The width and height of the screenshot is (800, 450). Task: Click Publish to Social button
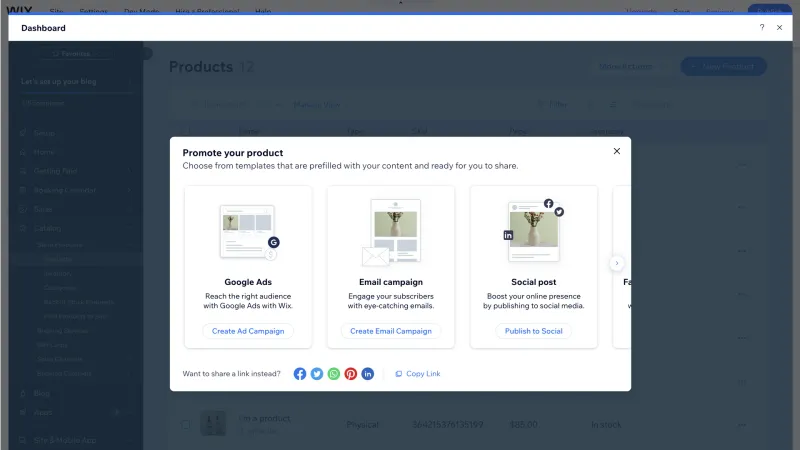534,331
